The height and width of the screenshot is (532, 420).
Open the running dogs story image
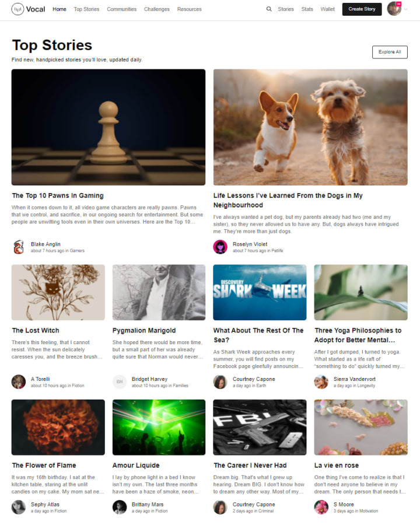(310, 127)
